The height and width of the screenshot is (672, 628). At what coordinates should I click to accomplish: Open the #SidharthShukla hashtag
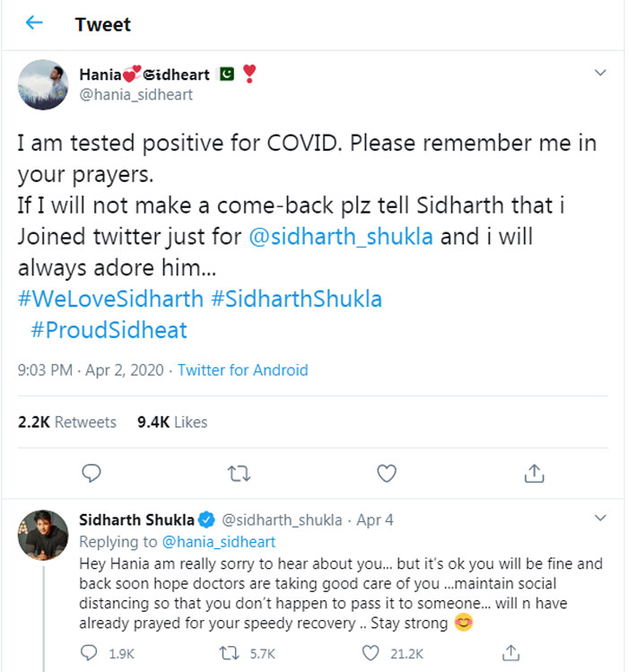coord(296,298)
